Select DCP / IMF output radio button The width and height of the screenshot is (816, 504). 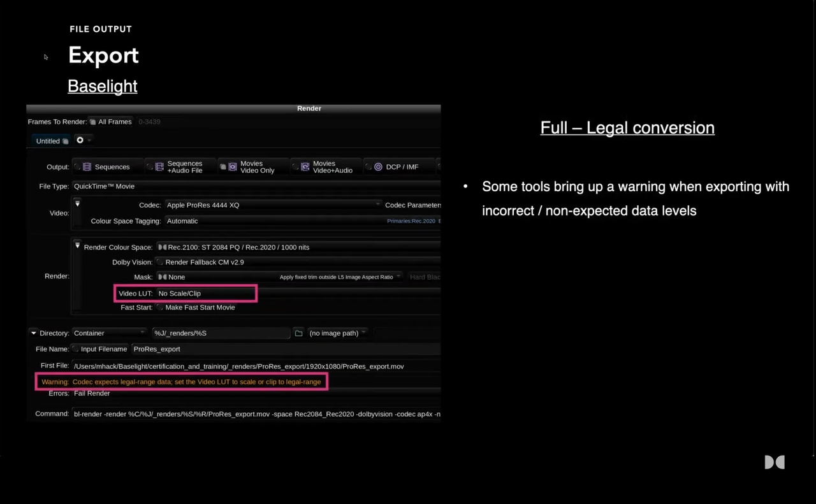click(368, 167)
